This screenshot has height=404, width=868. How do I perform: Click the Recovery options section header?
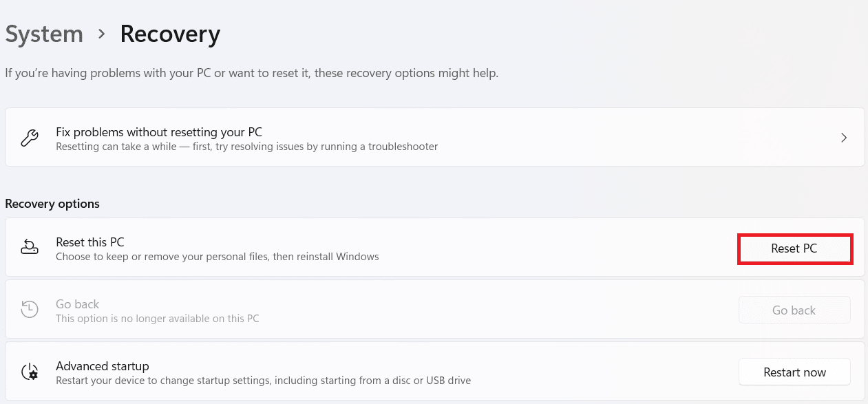(x=52, y=204)
